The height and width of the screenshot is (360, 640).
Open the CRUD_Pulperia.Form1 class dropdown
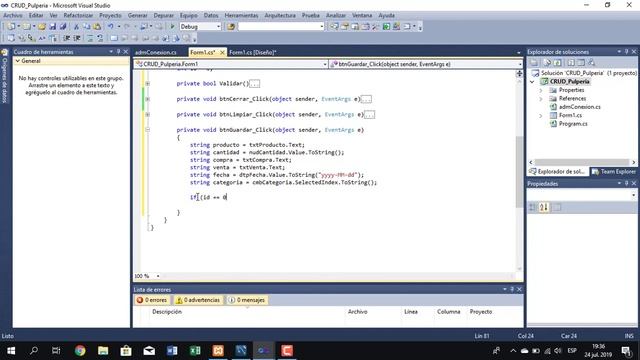[x=325, y=64]
